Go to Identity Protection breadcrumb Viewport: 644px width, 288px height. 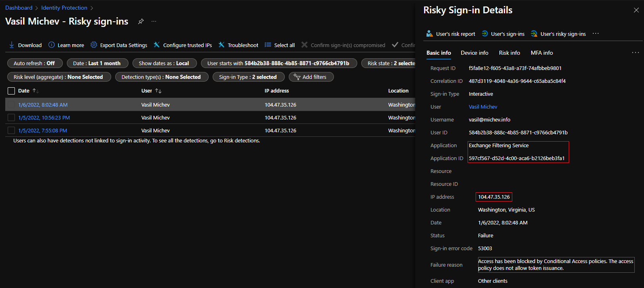pyautogui.click(x=64, y=8)
